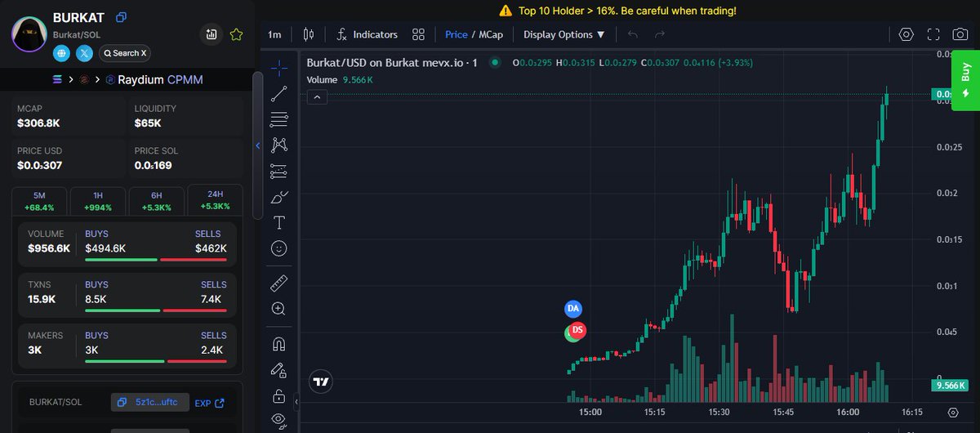Click the LIQUIDITY $65K value

click(x=148, y=123)
